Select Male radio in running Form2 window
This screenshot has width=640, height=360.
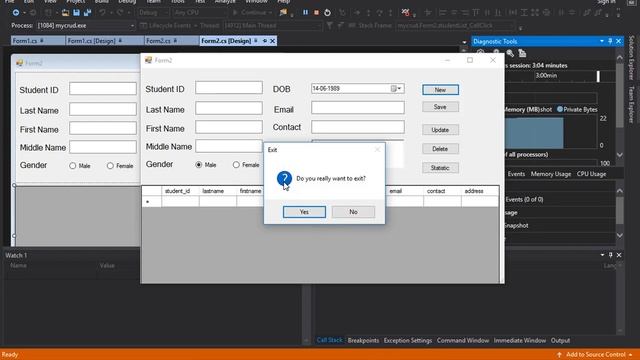click(199, 165)
